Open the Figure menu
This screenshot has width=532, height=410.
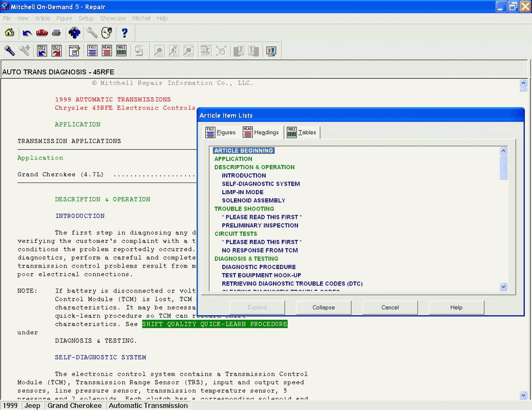pyautogui.click(x=64, y=18)
